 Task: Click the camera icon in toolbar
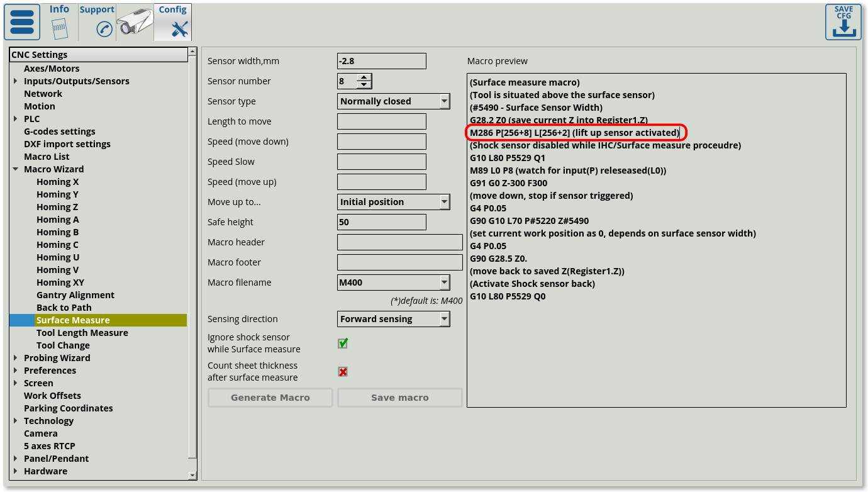(135, 24)
